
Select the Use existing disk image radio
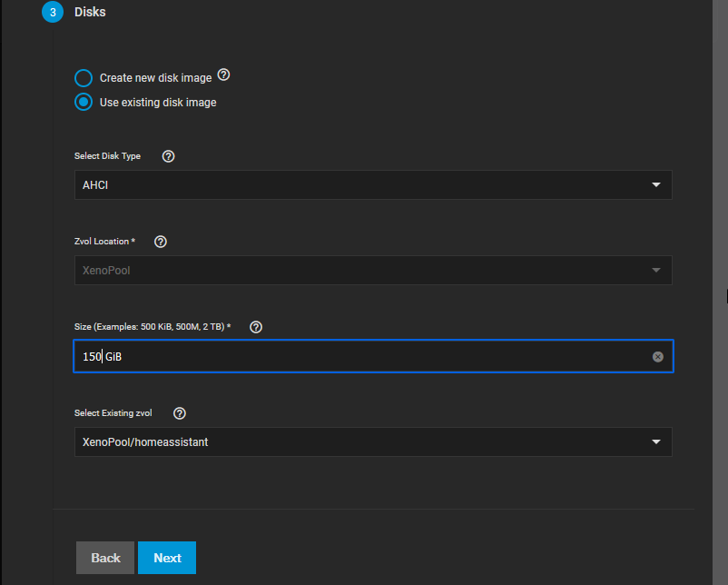[x=84, y=103]
